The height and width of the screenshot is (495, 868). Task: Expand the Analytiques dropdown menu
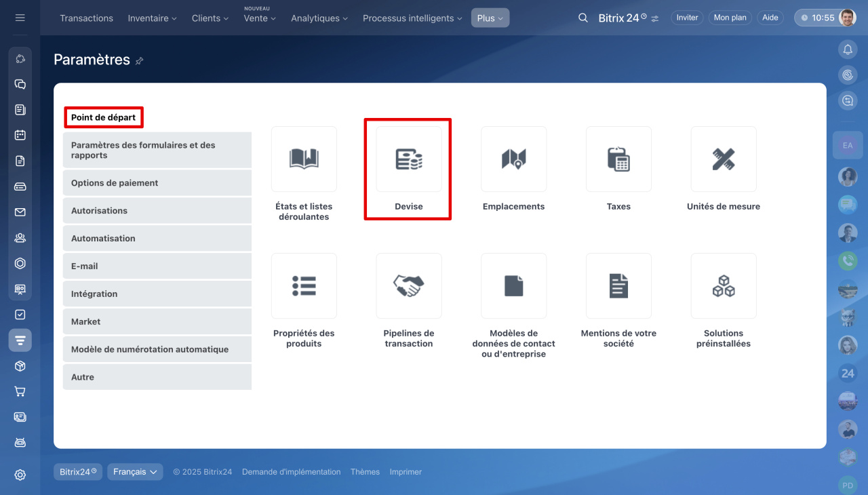[319, 18]
